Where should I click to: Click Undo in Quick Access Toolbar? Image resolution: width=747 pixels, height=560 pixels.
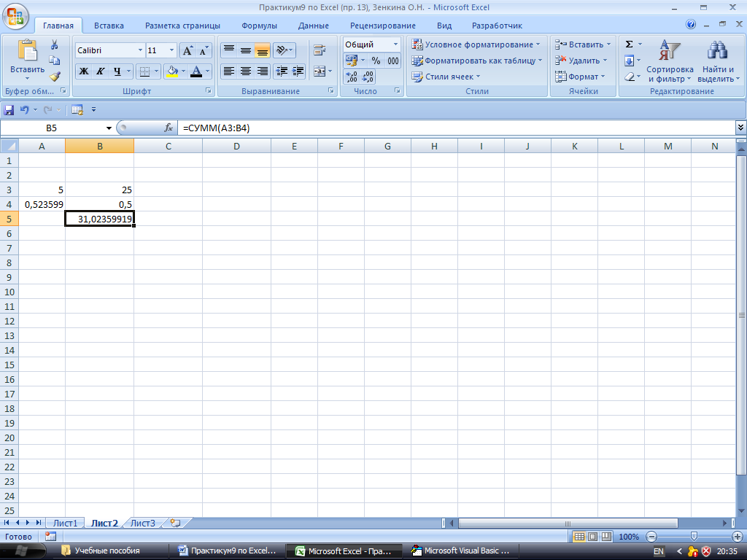click(x=24, y=110)
